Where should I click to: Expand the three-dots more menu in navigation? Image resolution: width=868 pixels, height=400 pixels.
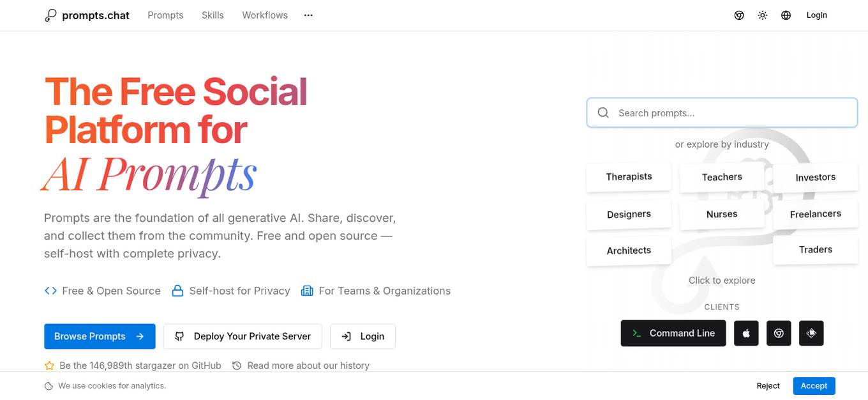pyautogui.click(x=308, y=15)
